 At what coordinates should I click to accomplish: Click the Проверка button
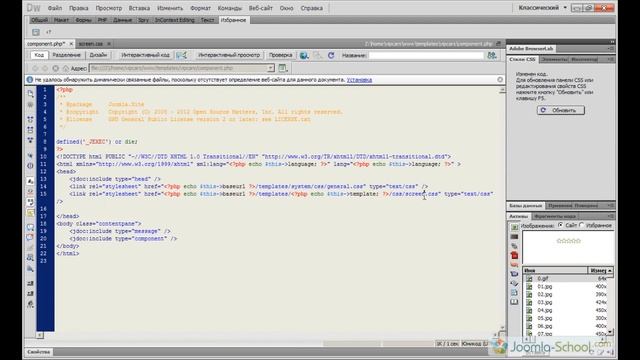280,55
